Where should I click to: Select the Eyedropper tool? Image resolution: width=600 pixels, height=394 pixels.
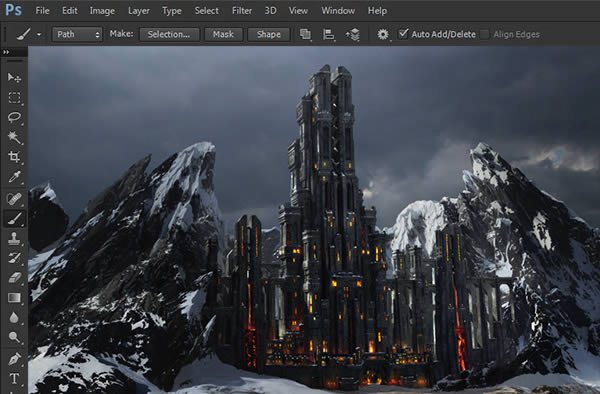coord(14,177)
